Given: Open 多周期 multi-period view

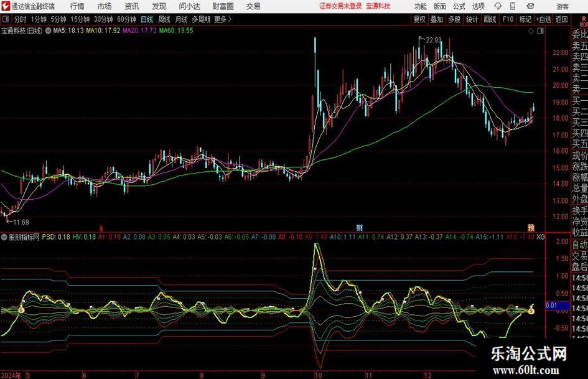Looking at the screenshot, I should coord(201,19).
